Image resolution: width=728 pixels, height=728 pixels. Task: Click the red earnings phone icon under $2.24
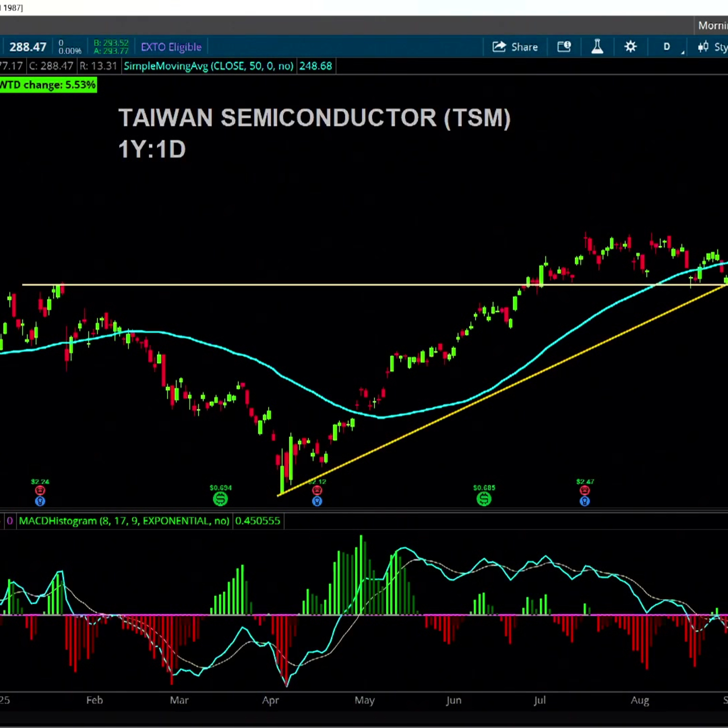click(x=40, y=490)
